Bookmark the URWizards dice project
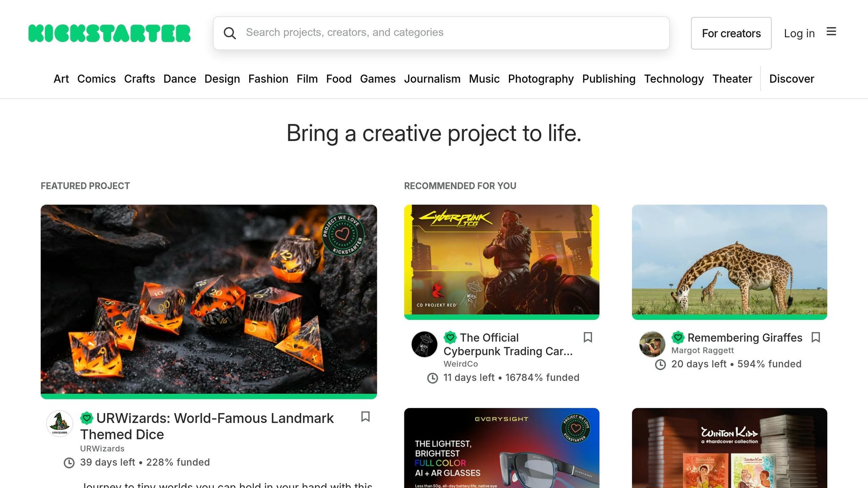The width and height of the screenshot is (868, 488). pos(365,417)
